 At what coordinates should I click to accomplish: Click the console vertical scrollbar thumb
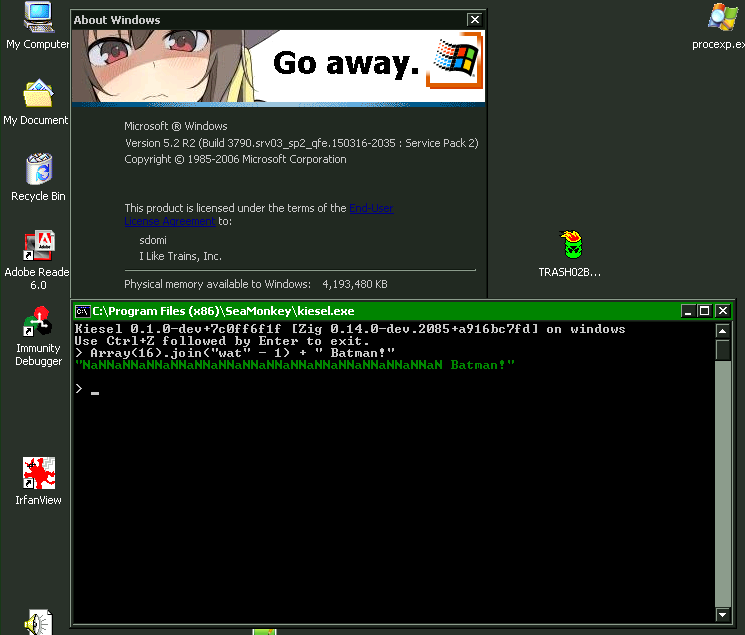723,350
